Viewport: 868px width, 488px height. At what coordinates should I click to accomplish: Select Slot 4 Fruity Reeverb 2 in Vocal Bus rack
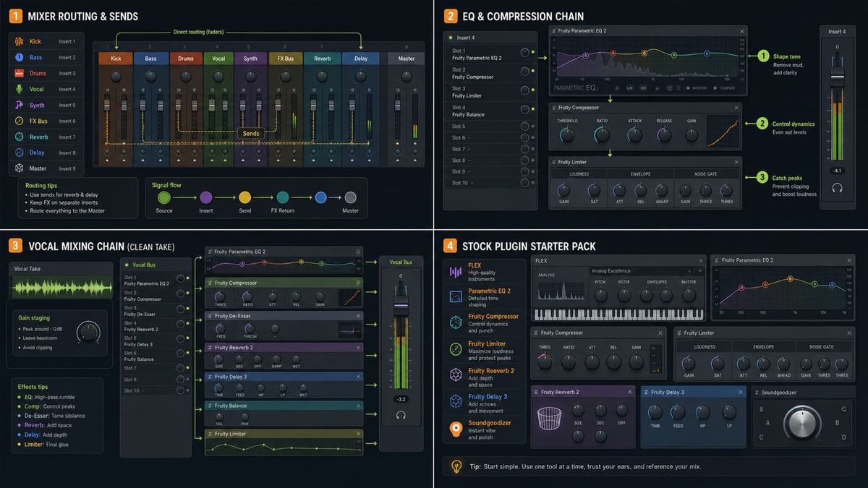click(155, 325)
